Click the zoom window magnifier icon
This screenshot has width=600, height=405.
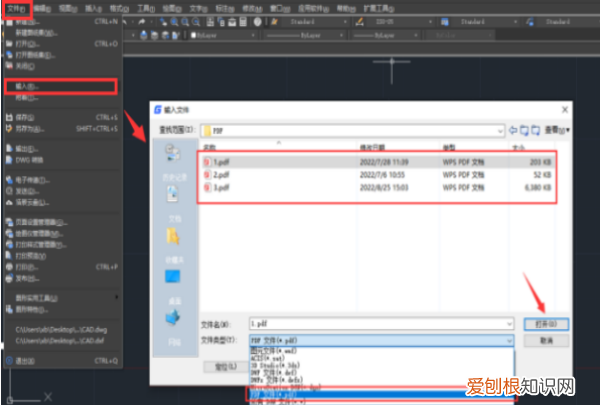coord(185,22)
